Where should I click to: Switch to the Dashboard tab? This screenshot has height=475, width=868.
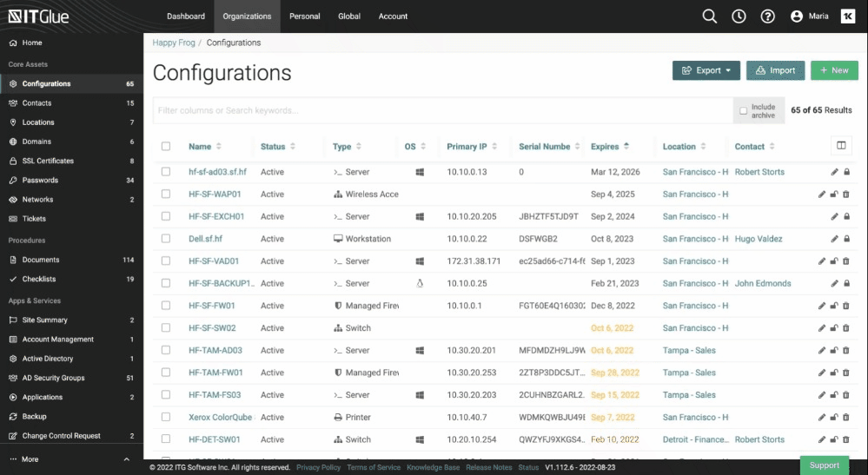pos(186,16)
